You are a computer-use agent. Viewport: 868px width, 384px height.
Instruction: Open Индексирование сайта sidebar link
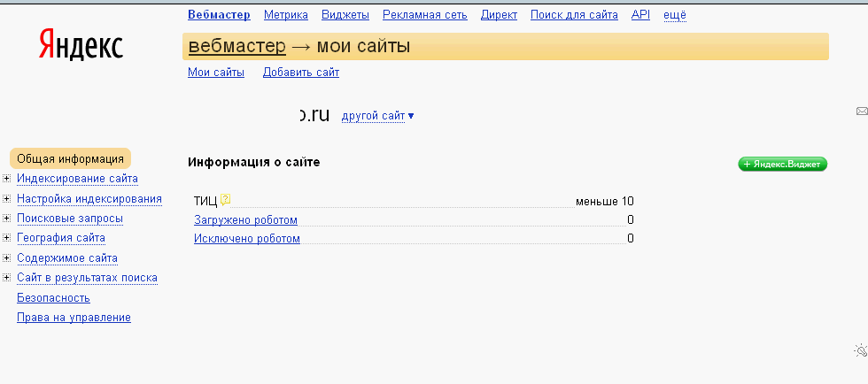78,179
